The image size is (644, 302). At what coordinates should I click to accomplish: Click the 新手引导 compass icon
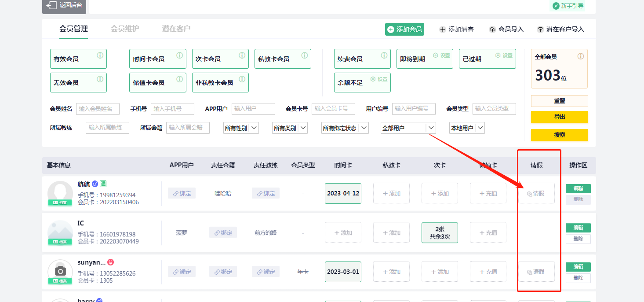point(556,6)
